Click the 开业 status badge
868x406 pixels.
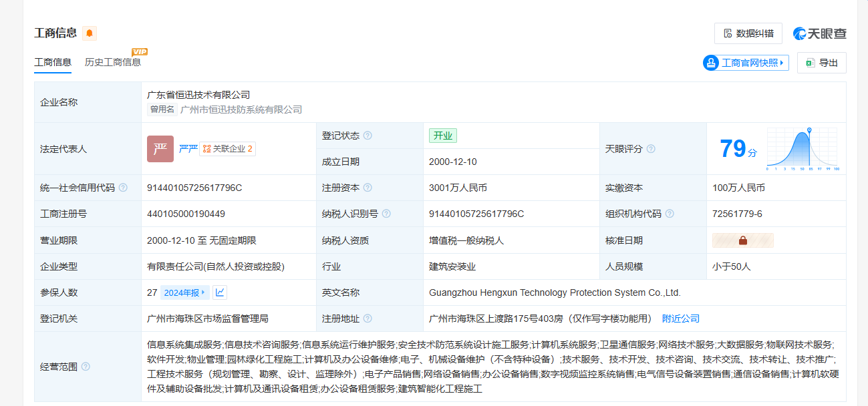(443, 136)
